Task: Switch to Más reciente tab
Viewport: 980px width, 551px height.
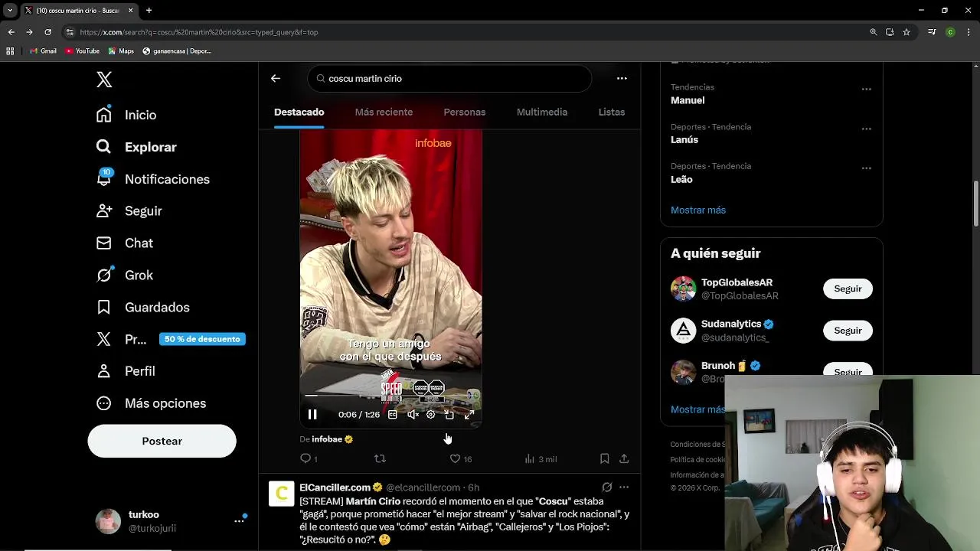Action: tap(384, 112)
